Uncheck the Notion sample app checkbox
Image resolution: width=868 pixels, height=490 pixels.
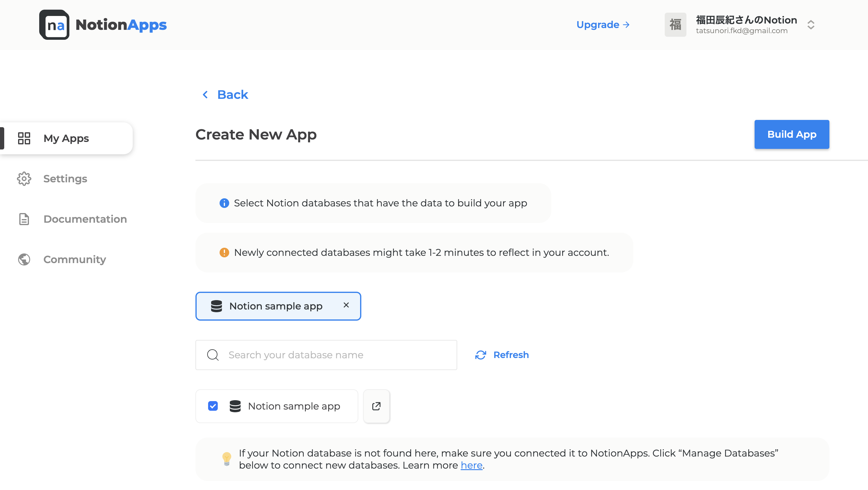tap(213, 406)
